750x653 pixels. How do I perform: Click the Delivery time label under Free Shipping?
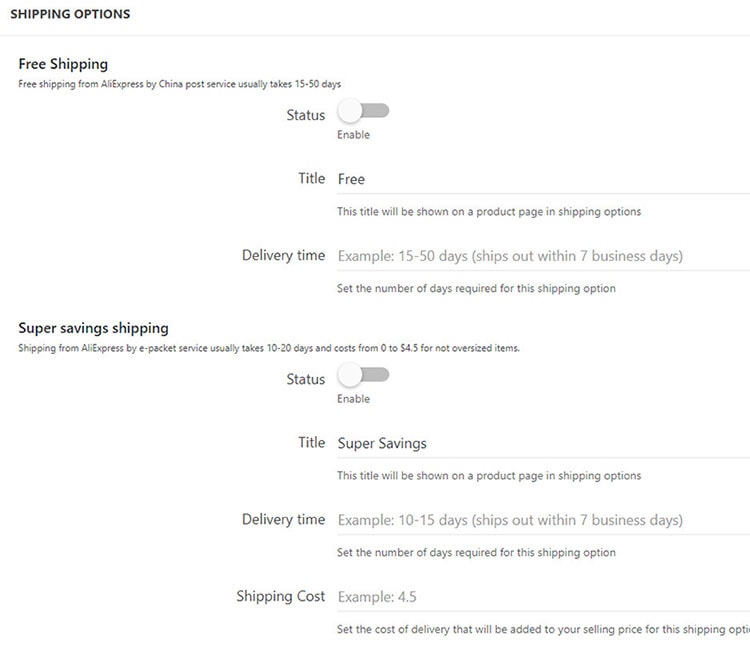[283, 255]
